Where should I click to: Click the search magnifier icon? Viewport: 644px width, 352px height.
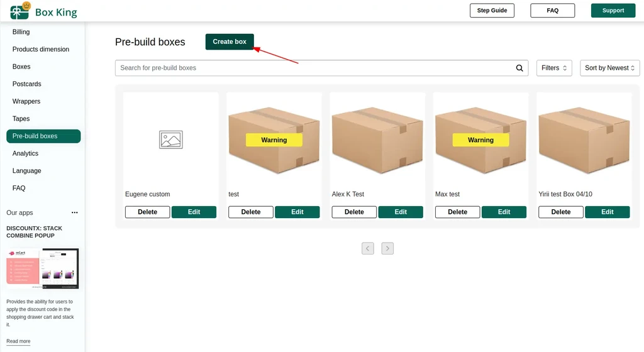point(519,68)
